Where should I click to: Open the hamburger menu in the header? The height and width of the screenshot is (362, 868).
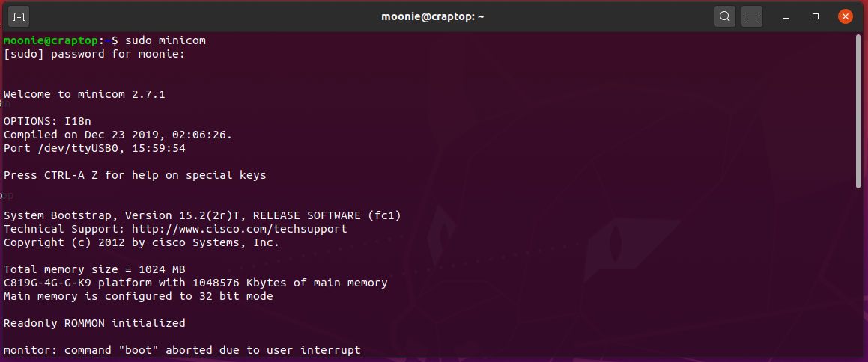(752, 16)
